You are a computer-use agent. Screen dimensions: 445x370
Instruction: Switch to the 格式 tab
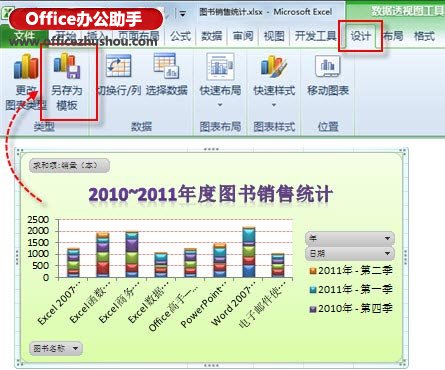[x=424, y=36]
